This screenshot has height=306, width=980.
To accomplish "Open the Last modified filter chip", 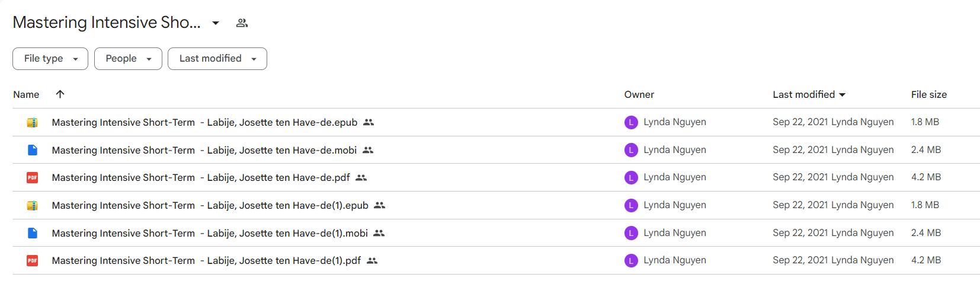I will point(217,59).
